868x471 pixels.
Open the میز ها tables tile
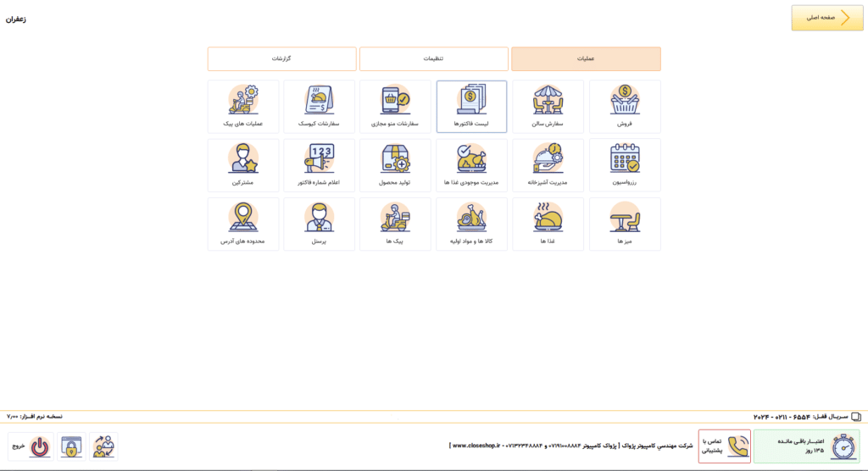click(625, 224)
